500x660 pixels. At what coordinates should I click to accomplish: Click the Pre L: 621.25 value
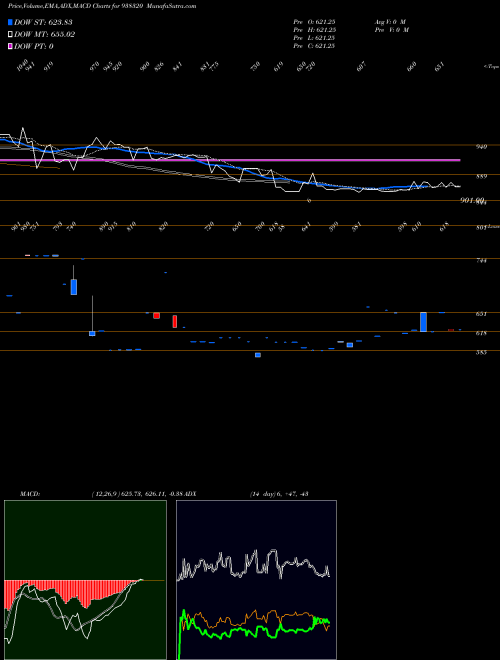(x=314, y=38)
